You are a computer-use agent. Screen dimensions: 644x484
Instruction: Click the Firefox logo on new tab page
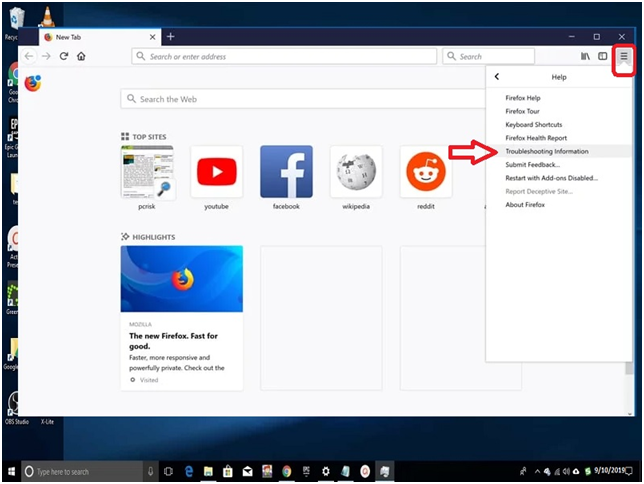(32, 83)
